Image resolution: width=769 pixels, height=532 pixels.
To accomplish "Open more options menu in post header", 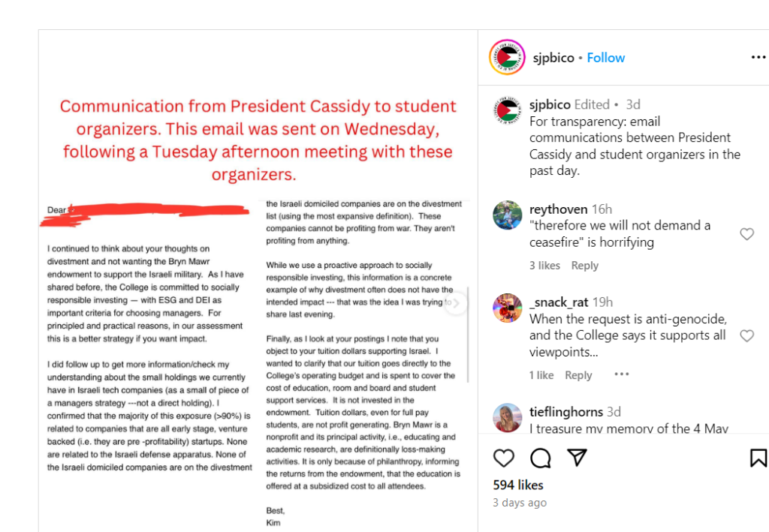I will 758,57.
